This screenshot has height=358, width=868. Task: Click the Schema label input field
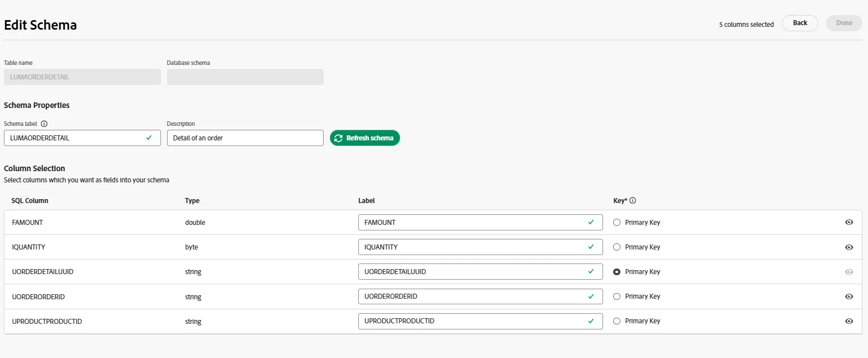tap(82, 138)
